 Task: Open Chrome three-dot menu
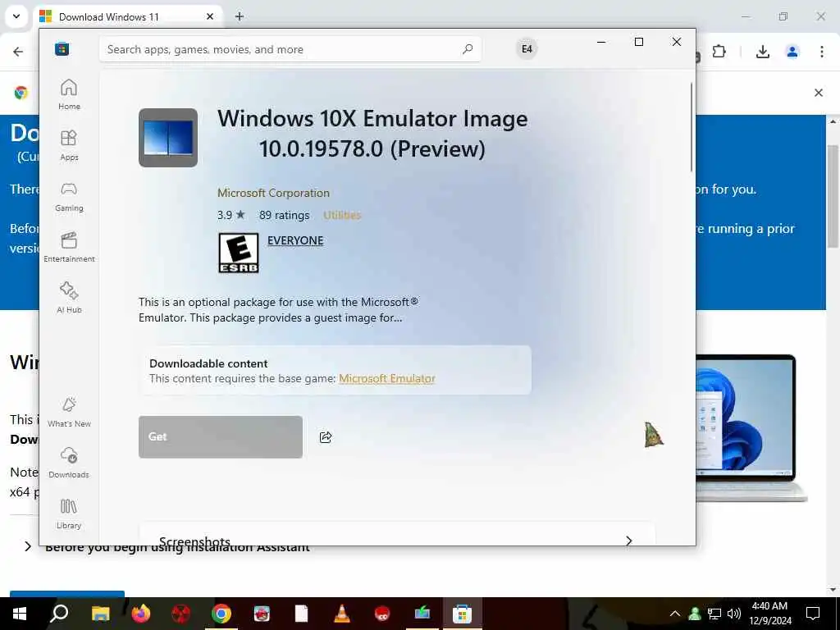click(822, 52)
